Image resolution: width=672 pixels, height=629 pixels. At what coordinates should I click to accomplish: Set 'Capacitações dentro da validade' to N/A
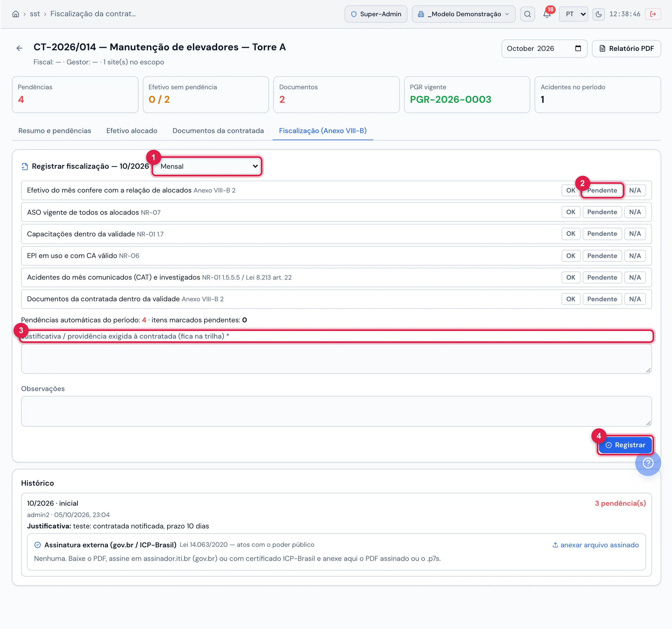[x=635, y=233]
